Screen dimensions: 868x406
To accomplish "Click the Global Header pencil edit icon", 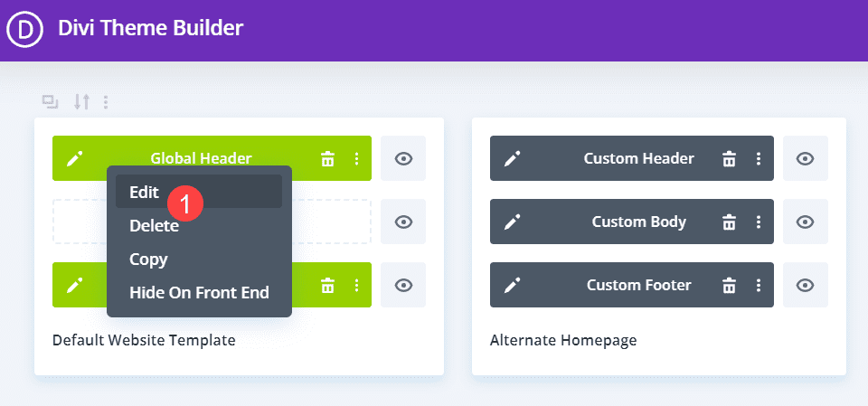I will (x=75, y=159).
